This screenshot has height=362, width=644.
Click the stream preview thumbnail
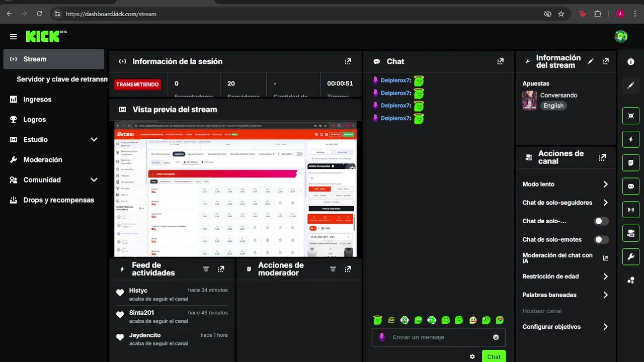[x=235, y=189]
